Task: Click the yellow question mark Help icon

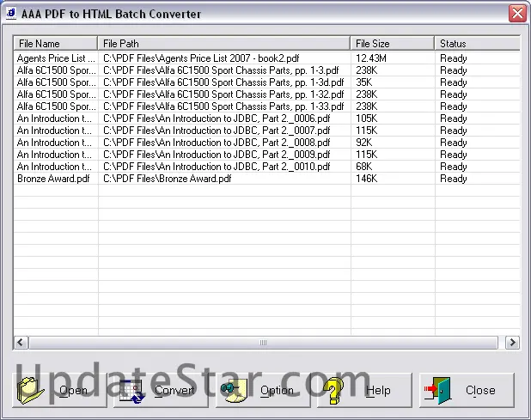Action: pos(333,391)
